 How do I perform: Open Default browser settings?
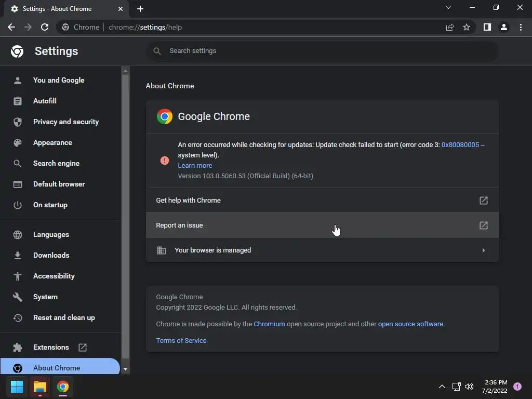point(59,184)
